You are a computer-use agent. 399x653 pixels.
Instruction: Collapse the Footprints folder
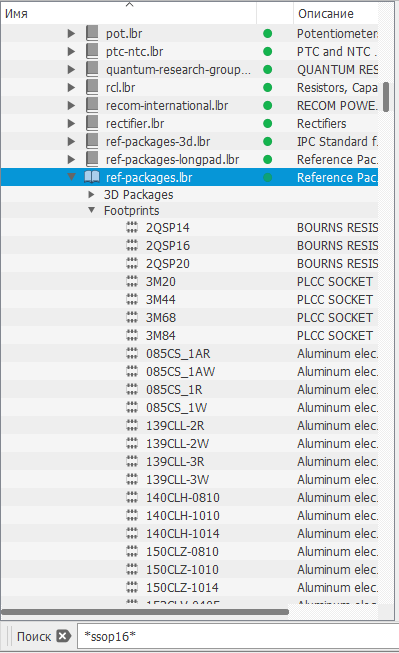[x=92, y=210]
